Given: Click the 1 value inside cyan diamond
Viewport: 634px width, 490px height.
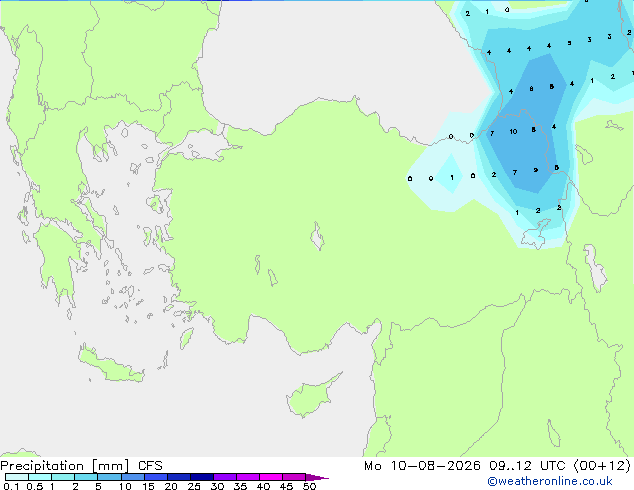Looking at the screenshot, I should (x=452, y=177).
